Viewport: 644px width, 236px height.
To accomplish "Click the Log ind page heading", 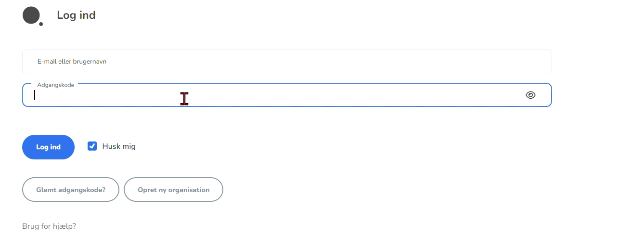I will click(76, 15).
